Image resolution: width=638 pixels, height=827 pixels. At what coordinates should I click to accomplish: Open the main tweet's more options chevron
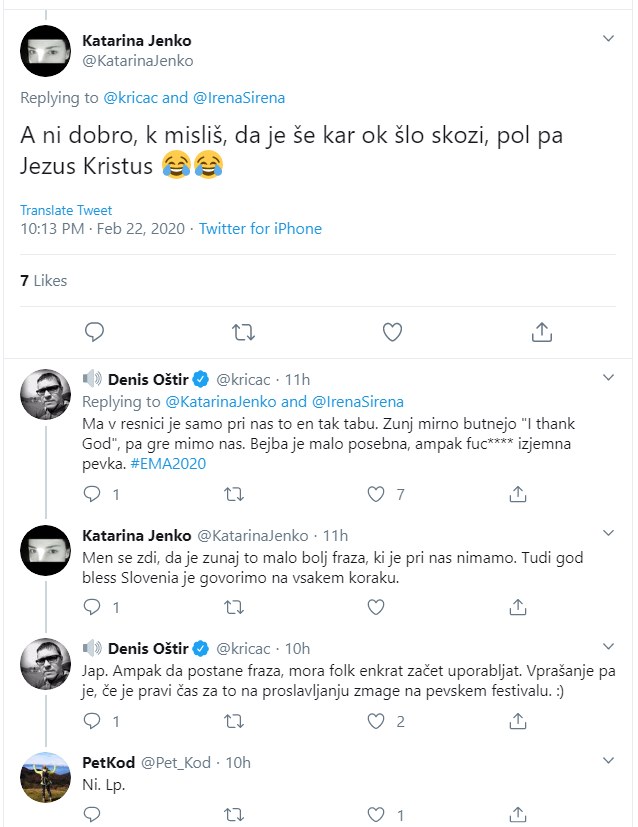click(x=609, y=39)
